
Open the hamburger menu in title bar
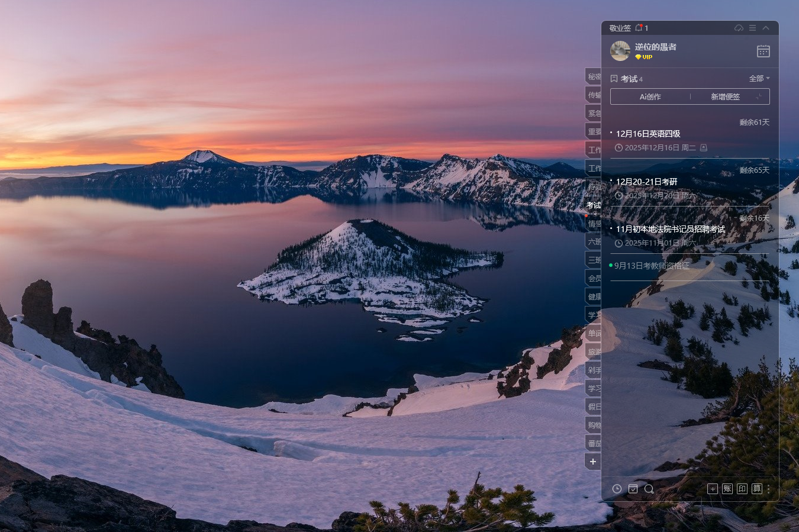tap(752, 28)
